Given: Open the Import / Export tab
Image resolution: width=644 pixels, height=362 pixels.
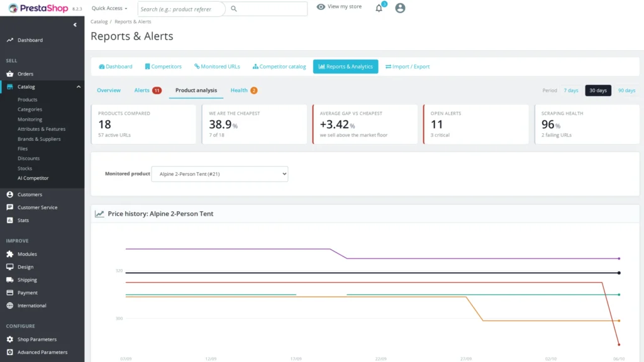Looking at the screenshot, I should 408,67.
